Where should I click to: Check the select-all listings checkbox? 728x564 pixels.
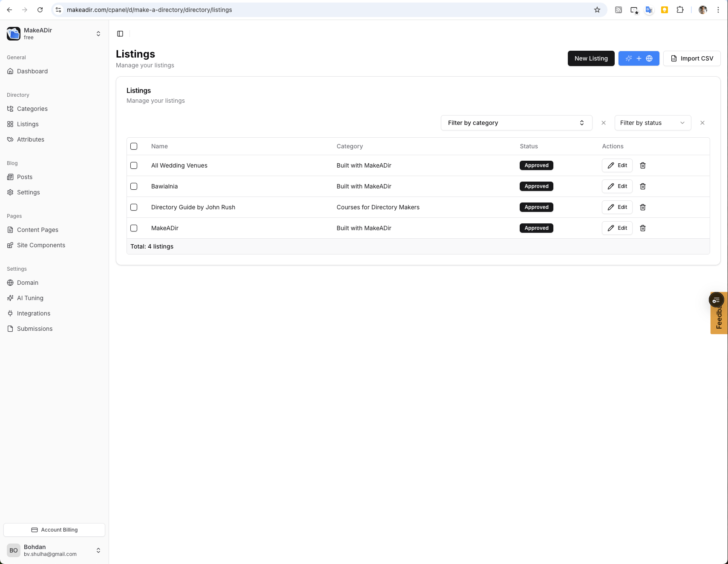[x=134, y=146]
